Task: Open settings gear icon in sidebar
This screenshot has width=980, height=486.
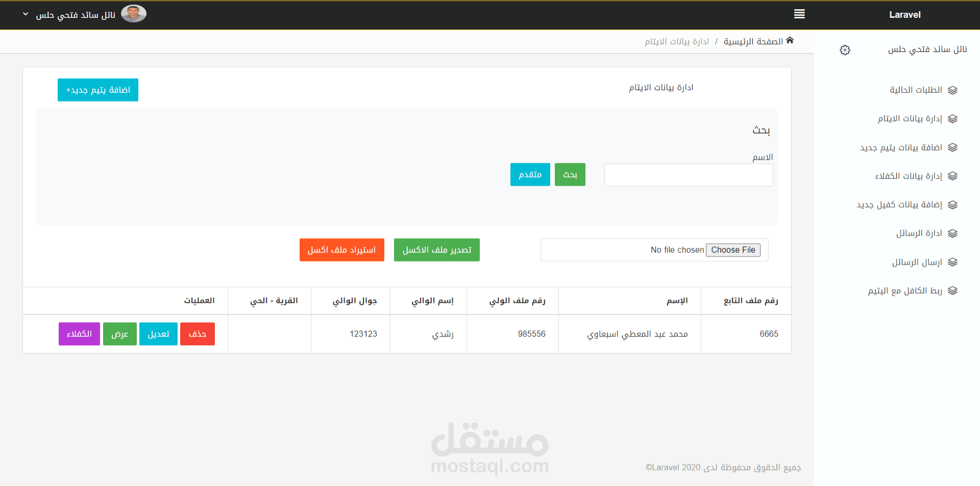Action: (845, 50)
